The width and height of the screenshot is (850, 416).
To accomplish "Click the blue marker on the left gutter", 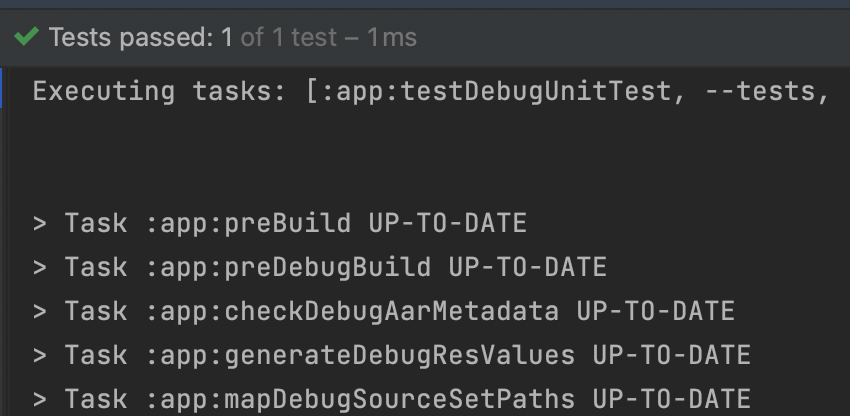I will [x=2, y=88].
